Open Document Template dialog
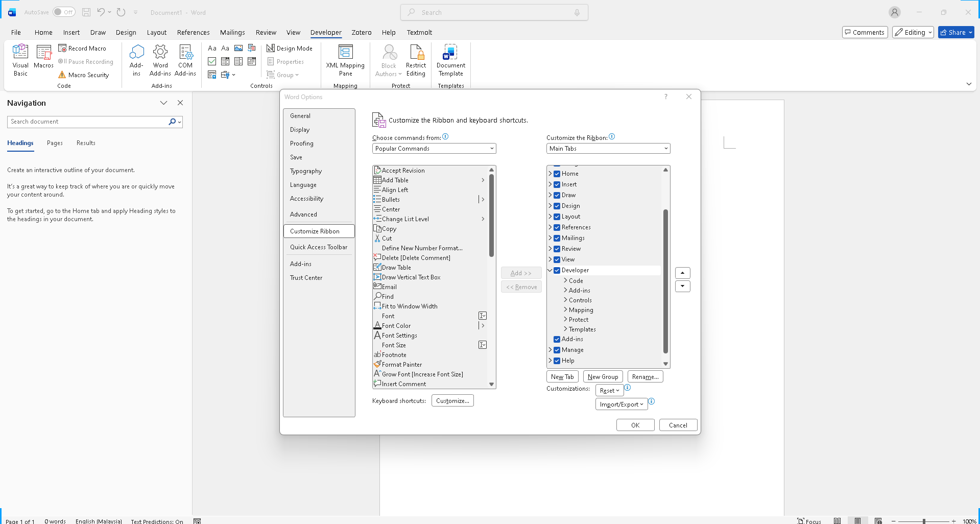980x524 pixels. coord(451,60)
